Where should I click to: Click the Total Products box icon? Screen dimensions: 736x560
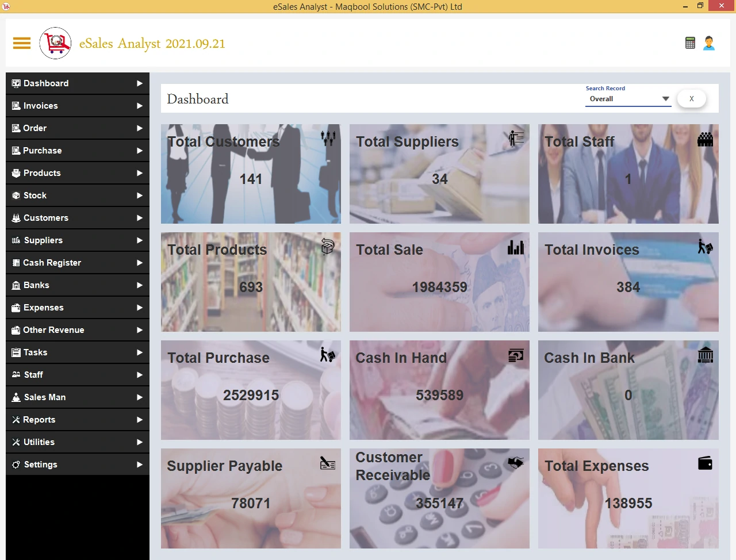pos(328,246)
